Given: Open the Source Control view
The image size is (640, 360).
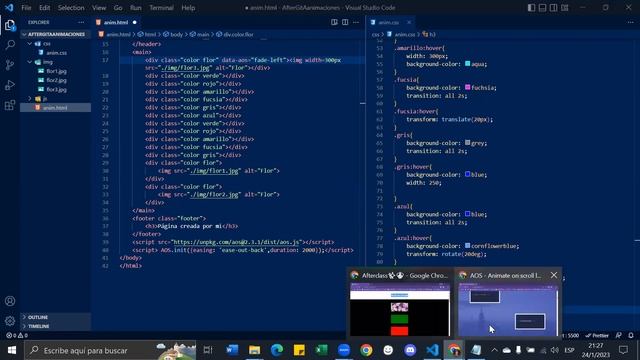Looking at the screenshot, I should pyautogui.click(x=10, y=65).
